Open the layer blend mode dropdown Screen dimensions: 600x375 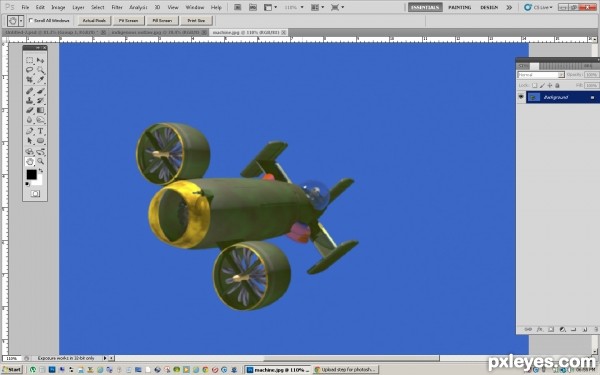541,75
